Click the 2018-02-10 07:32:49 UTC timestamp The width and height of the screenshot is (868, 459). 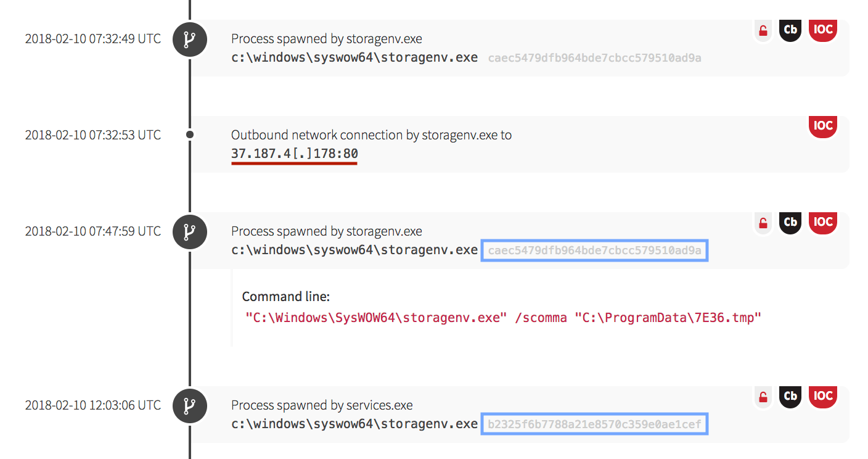tap(92, 39)
